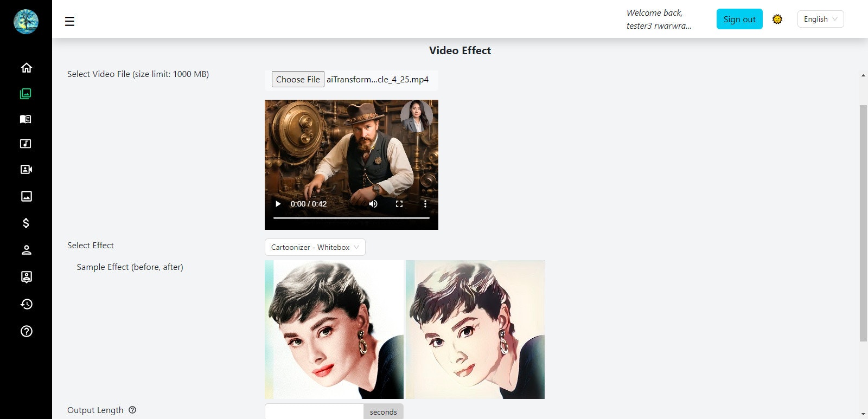Click the seconds unit label

(x=384, y=412)
